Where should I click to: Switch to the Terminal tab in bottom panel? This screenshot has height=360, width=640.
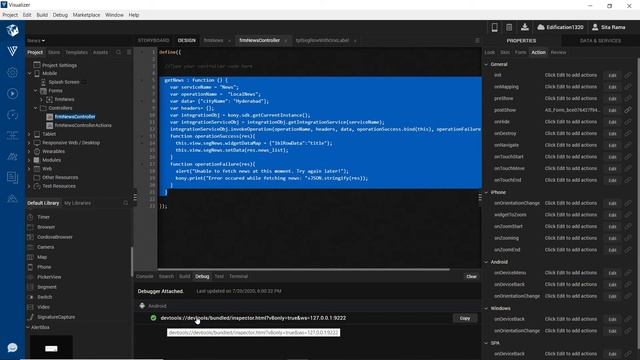[238, 276]
